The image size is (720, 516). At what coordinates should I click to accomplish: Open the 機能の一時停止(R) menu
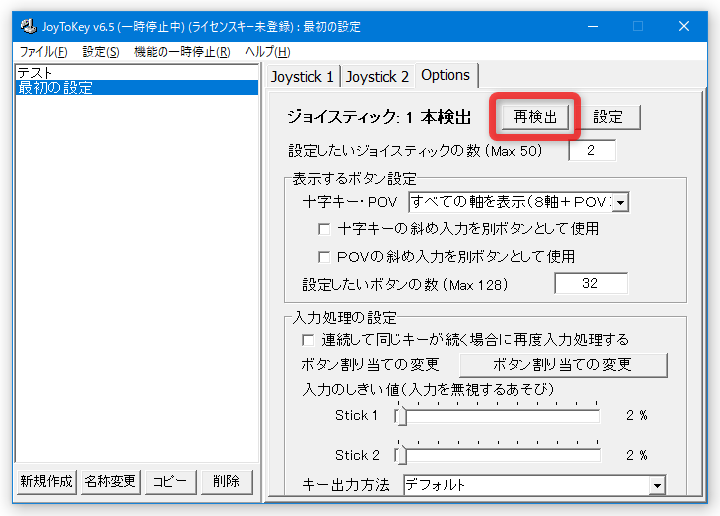pyautogui.click(x=182, y=51)
